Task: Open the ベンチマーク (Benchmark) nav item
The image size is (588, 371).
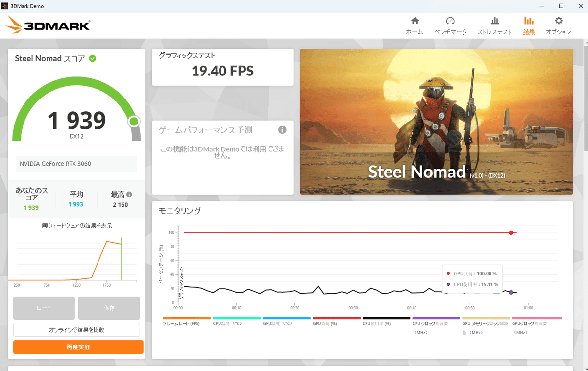Action: pos(450,26)
